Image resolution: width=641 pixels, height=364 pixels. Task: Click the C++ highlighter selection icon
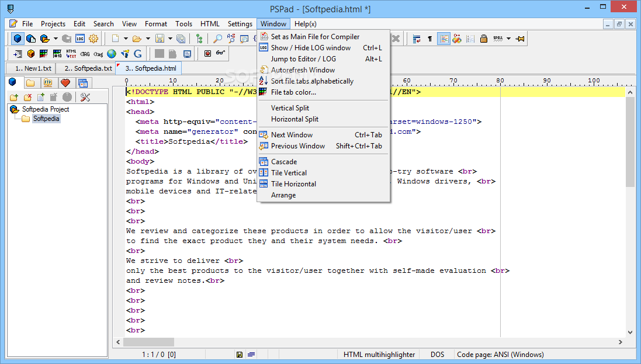pos(457,39)
